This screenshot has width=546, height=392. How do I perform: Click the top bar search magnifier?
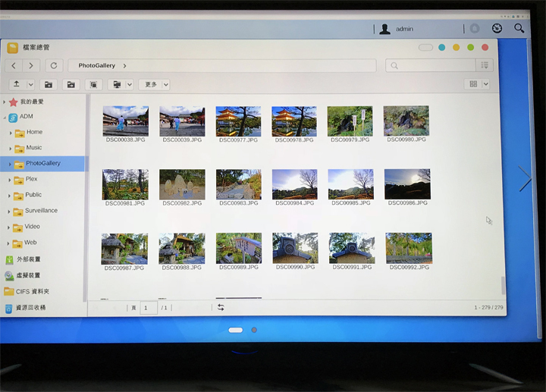click(x=519, y=28)
